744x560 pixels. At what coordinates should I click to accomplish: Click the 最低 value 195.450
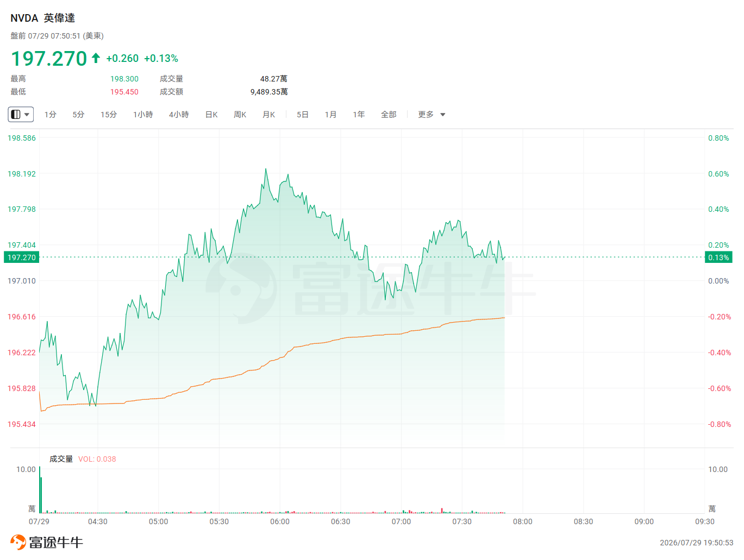pos(124,92)
